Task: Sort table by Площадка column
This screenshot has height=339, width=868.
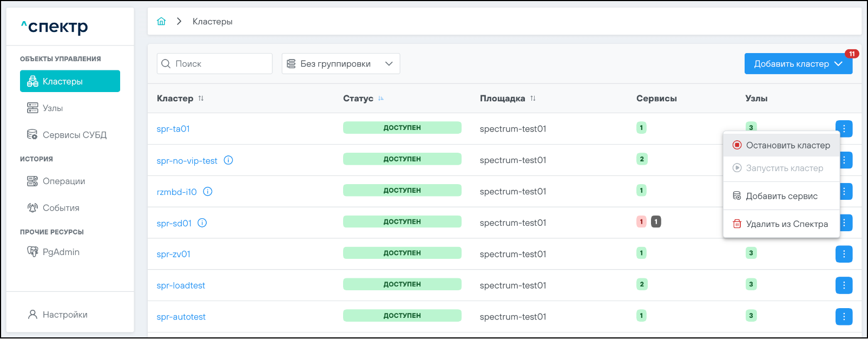Action: point(533,99)
